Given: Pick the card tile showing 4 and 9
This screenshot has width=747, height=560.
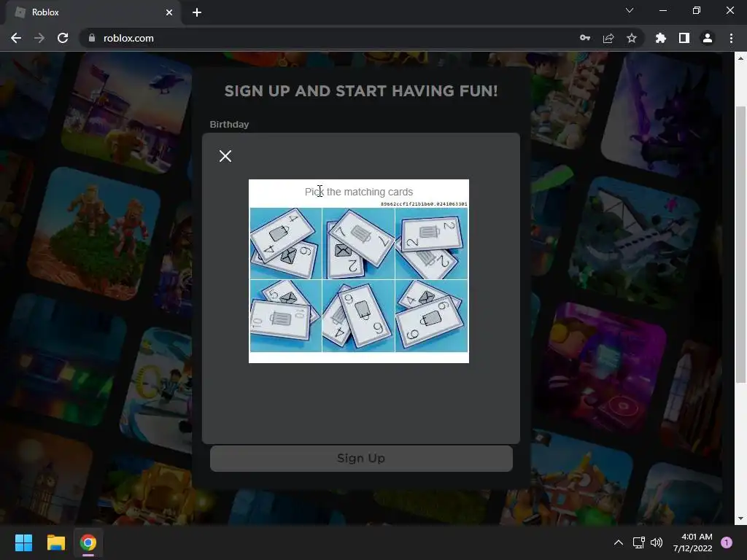Looking at the screenshot, I should click(x=286, y=244).
